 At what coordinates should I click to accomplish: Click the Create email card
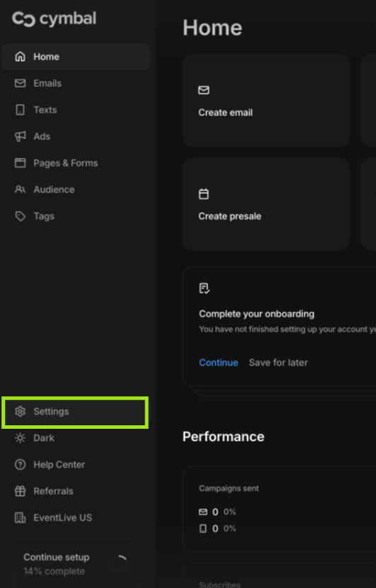tap(266, 100)
